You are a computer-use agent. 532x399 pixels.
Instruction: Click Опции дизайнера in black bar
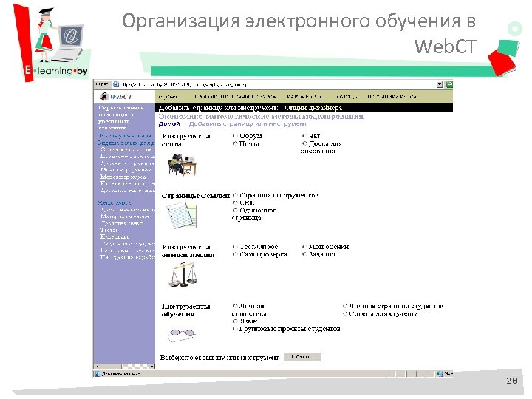point(313,108)
